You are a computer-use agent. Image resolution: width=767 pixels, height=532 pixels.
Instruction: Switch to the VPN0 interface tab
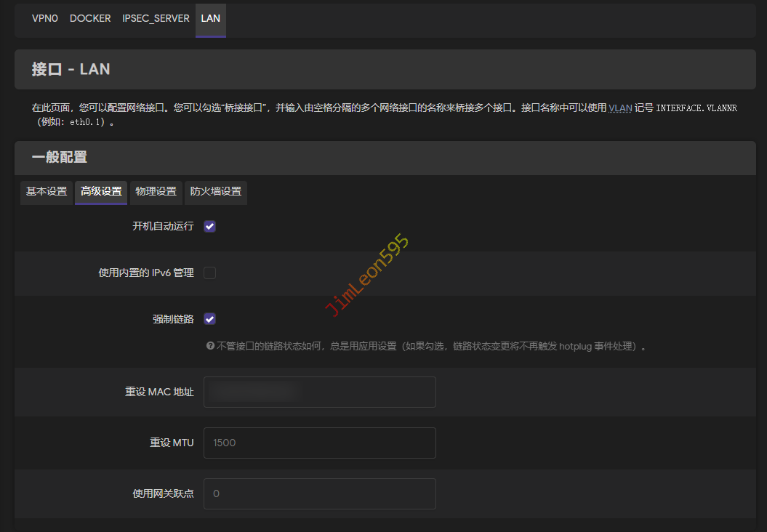(44, 18)
